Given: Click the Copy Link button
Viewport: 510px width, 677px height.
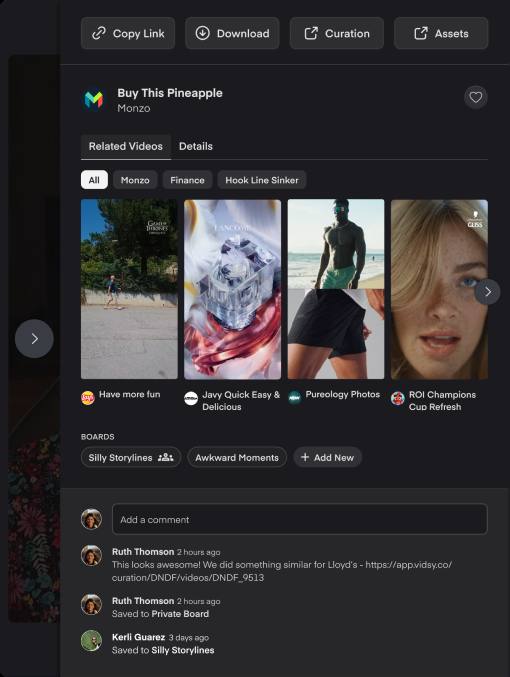Looking at the screenshot, I should [128, 33].
